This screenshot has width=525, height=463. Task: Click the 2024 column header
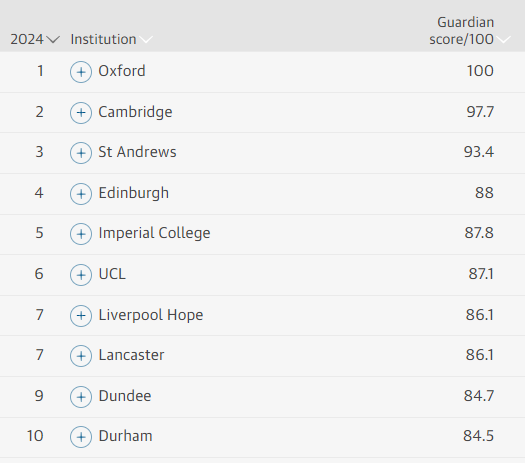[x=27, y=39]
